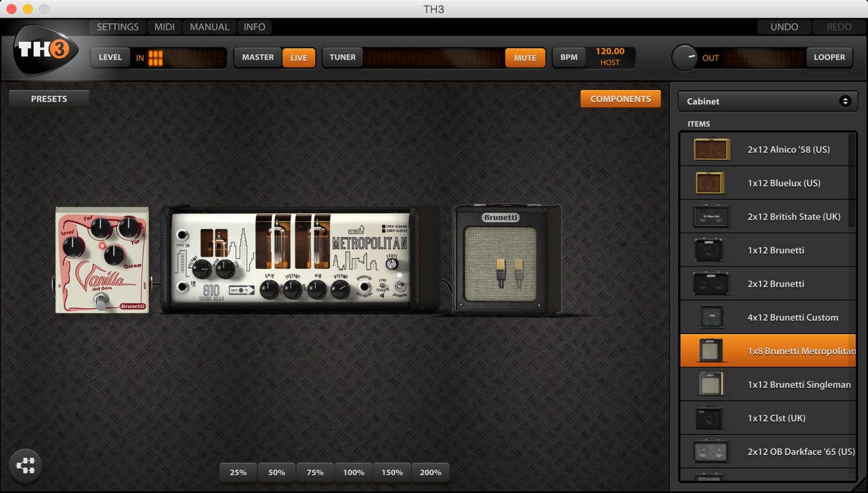The height and width of the screenshot is (493, 868).
Task: Click the tuner display strip
Action: tap(433, 57)
